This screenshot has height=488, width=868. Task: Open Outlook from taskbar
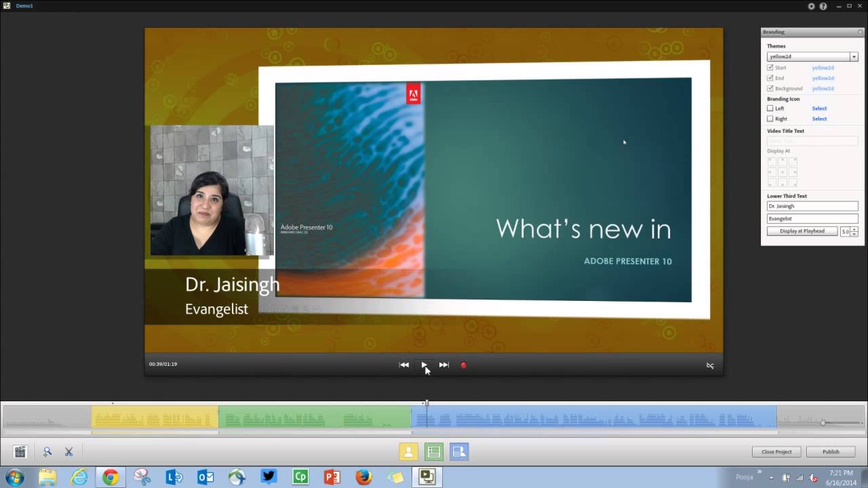pyautogui.click(x=205, y=478)
